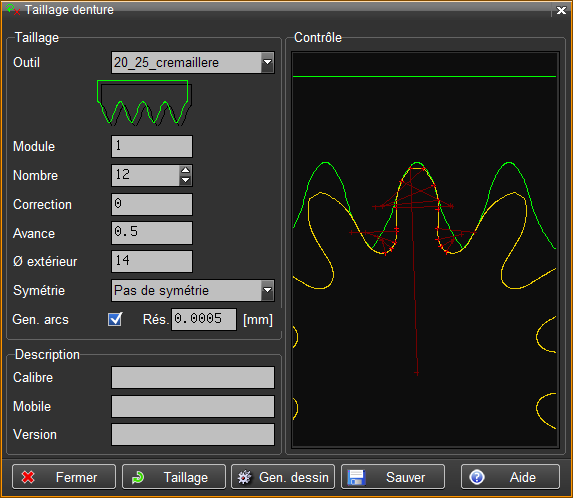The height and width of the screenshot is (498, 573).
Task: Close the Taillage denture dialog window
Action: [561, 10]
